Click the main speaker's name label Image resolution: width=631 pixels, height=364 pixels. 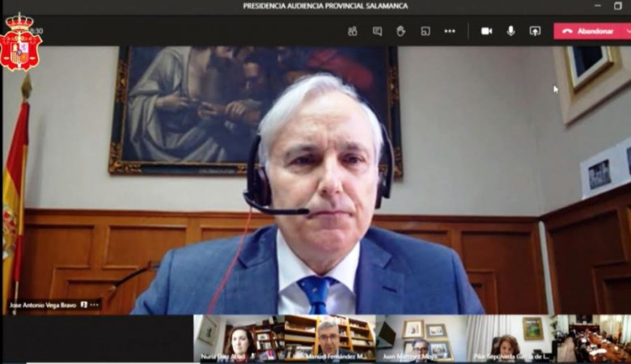click(44, 305)
